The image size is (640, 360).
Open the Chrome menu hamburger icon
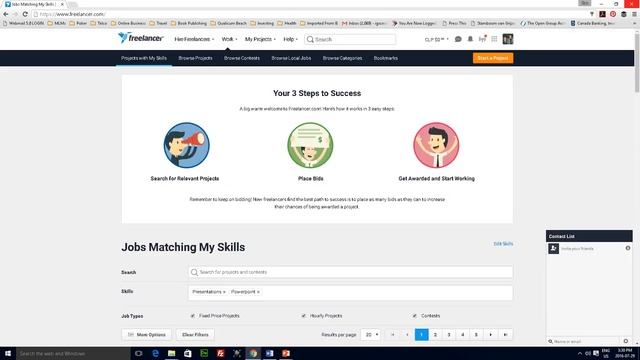tap(634, 14)
